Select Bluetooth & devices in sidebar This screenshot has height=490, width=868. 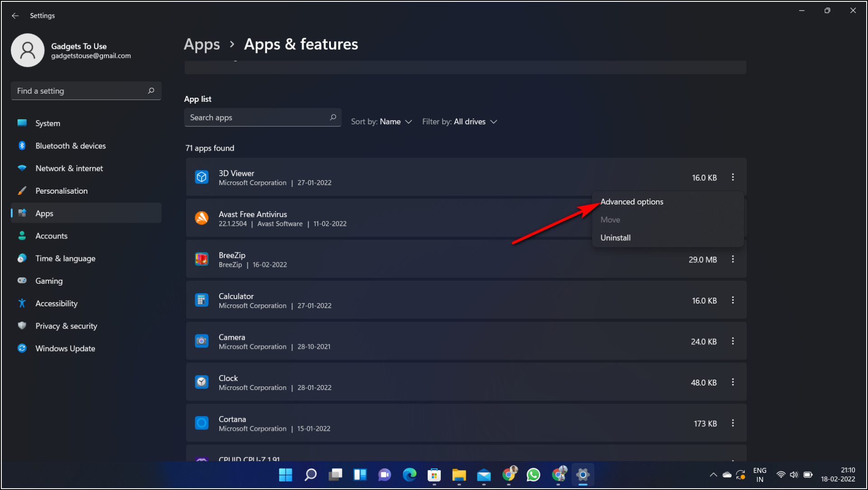coord(71,145)
